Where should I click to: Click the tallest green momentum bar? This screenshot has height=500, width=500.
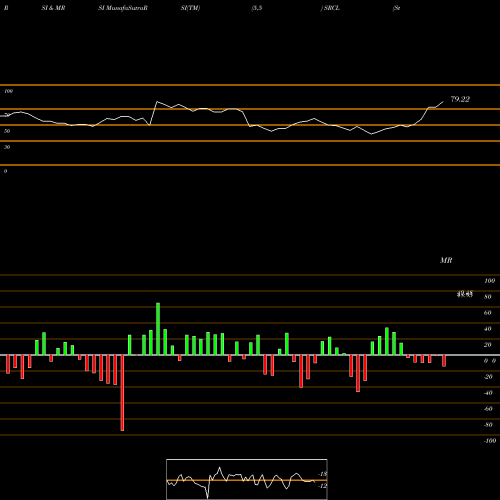158,329
